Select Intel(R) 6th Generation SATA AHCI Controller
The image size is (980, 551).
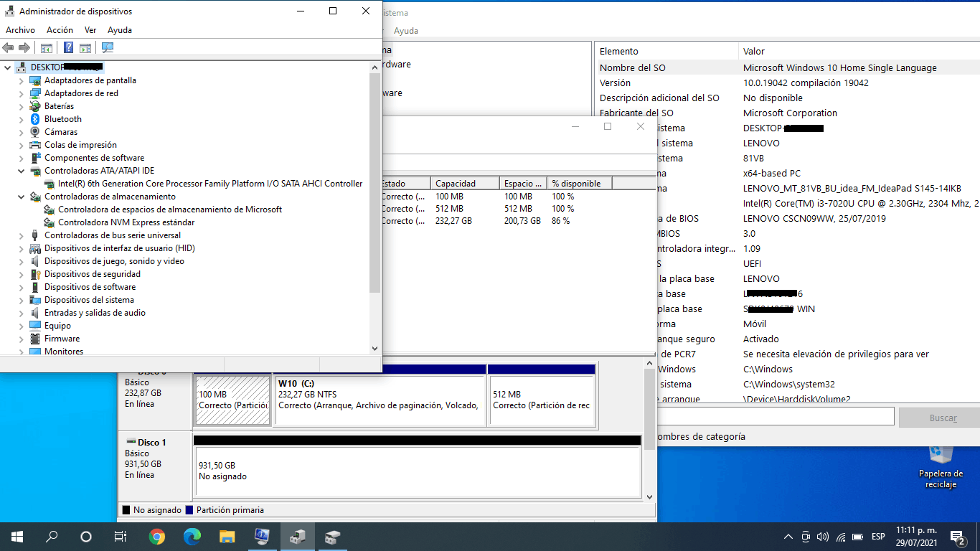point(210,184)
